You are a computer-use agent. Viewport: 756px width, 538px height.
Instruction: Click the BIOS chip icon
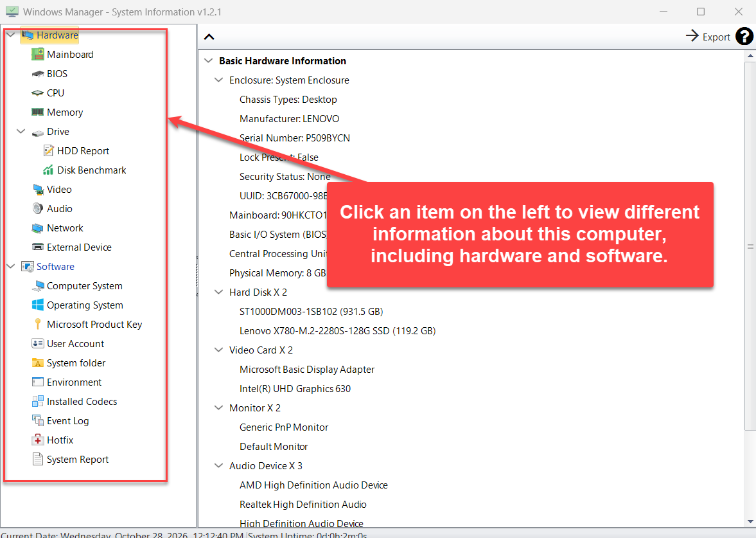pos(38,74)
